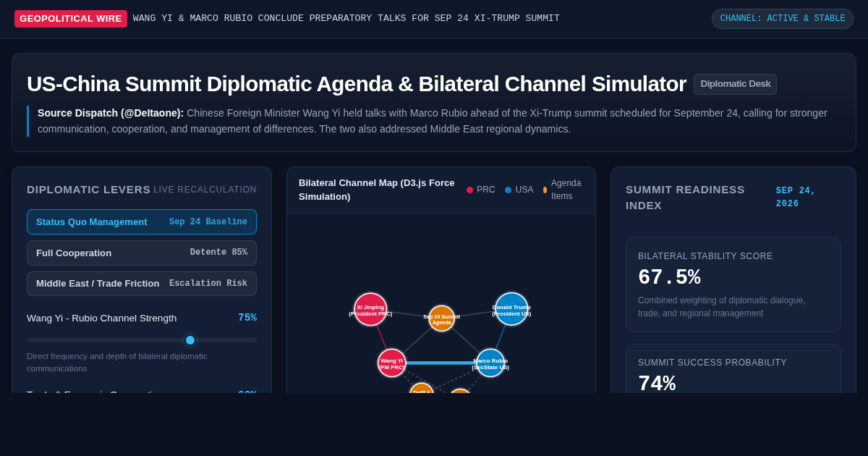868x456 pixels.
Task: Click the 67.5% stability score value
Action: (669, 276)
